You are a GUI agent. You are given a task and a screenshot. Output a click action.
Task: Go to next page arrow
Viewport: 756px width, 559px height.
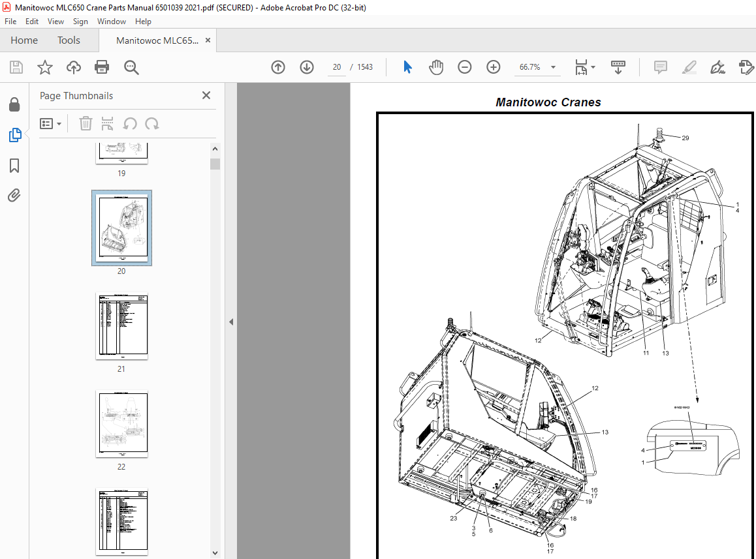(307, 67)
